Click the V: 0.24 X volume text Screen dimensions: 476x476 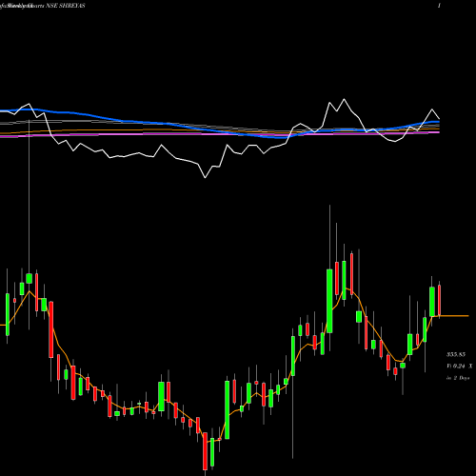(460, 366)
